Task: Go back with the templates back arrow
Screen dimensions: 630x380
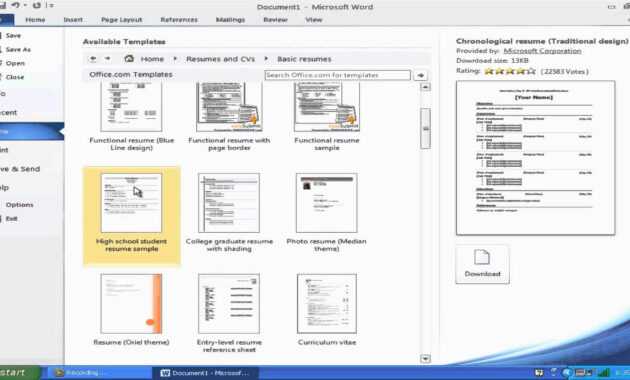Action: pyautogui.click(x=93, y=59)
